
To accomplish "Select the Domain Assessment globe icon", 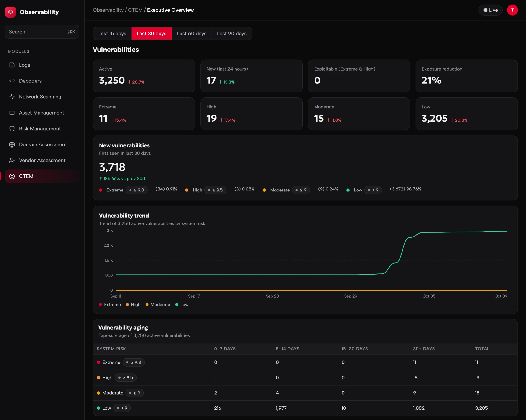I will (12, 145).
